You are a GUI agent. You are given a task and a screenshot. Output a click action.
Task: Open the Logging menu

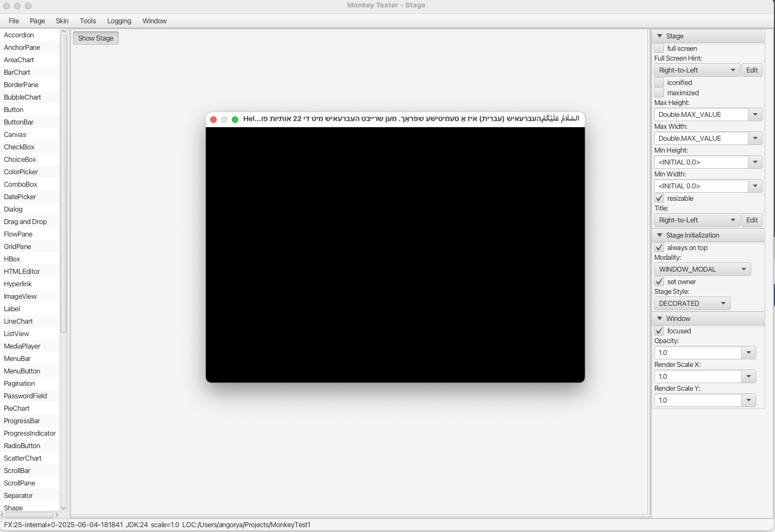coord(119,21)
